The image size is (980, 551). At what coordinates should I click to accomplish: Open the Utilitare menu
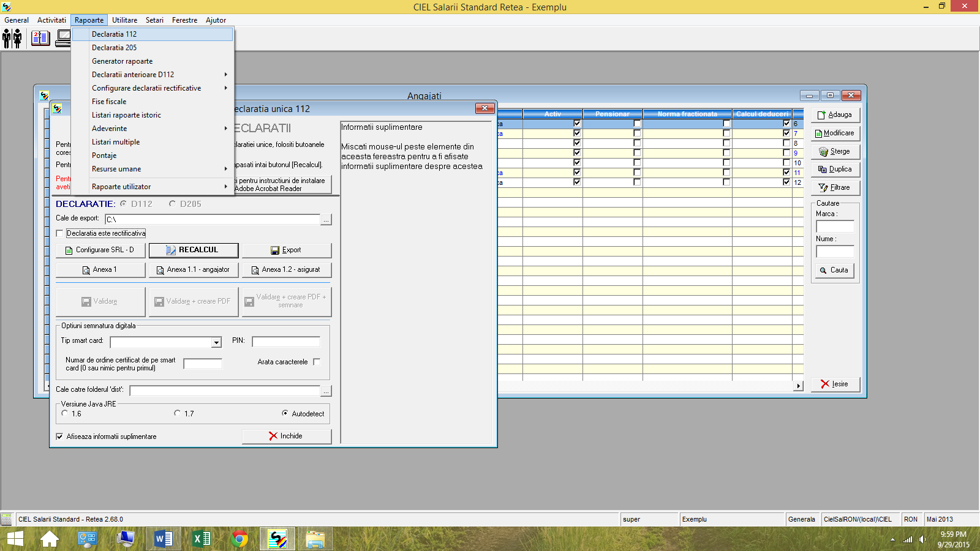124,20
